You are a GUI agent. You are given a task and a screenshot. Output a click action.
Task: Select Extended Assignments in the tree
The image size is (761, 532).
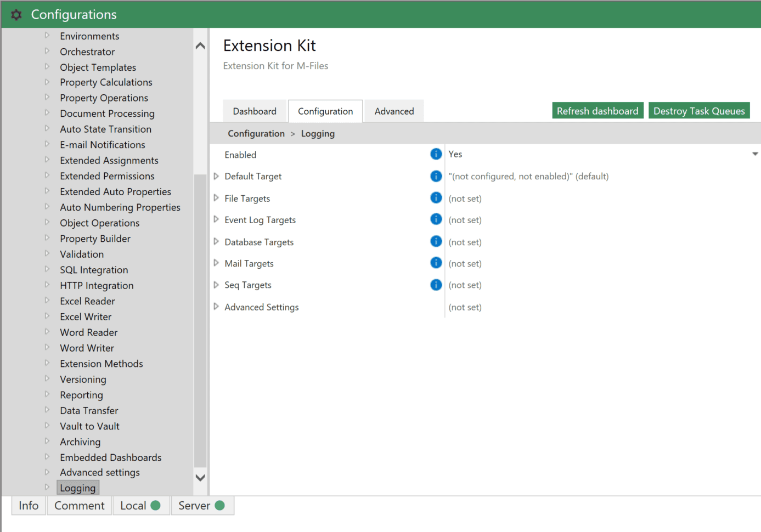pos(109,160)
